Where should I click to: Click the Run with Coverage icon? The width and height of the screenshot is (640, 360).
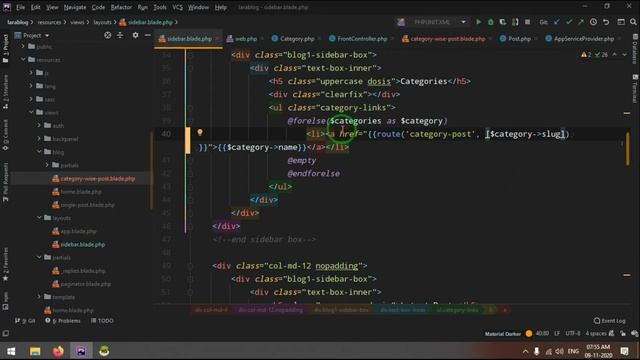503,22
